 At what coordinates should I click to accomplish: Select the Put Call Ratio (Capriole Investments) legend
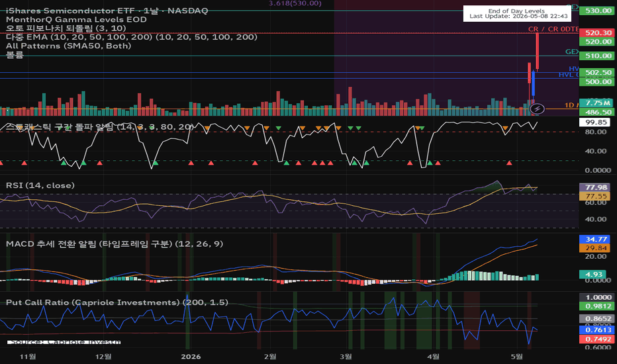[x=117, y=302]
